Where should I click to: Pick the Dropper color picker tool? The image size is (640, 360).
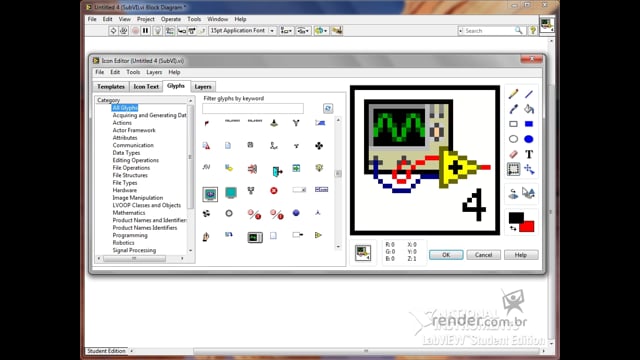coord(513,109)
